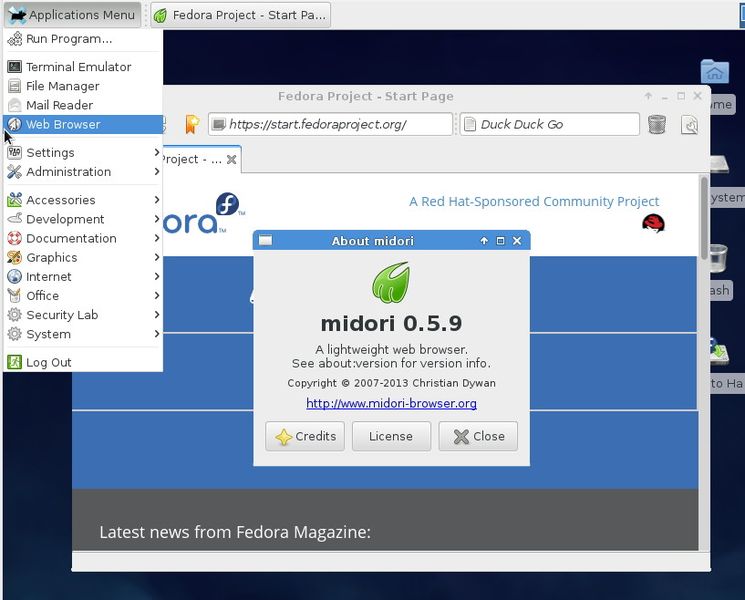Click the Settings menu icon
745x600 pixels.
(15, 152)
